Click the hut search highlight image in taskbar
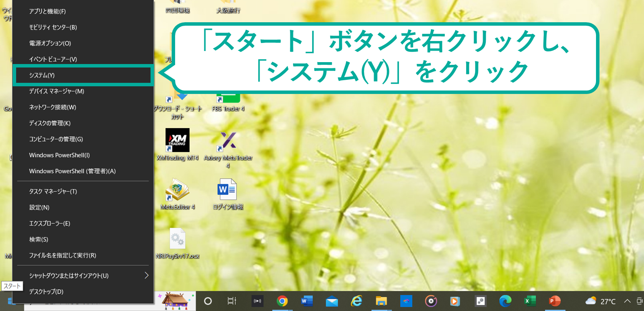This screenshot has width=644, height=311. [175, 301]
